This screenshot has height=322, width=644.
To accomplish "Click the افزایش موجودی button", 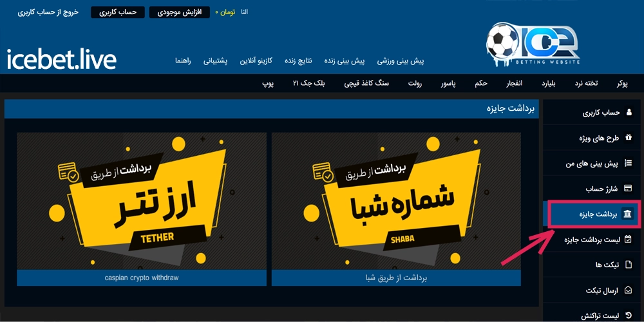I will pyautogui.click(x=179, y=12).
